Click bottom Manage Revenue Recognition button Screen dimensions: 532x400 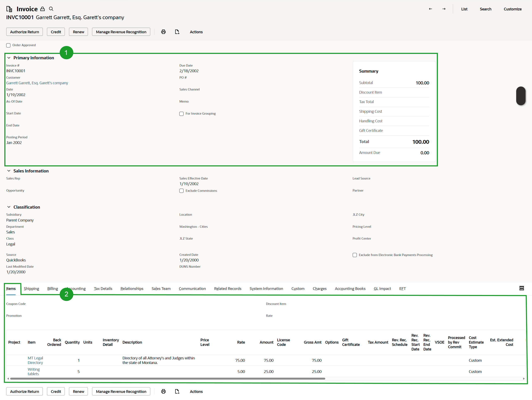(121, 391)
